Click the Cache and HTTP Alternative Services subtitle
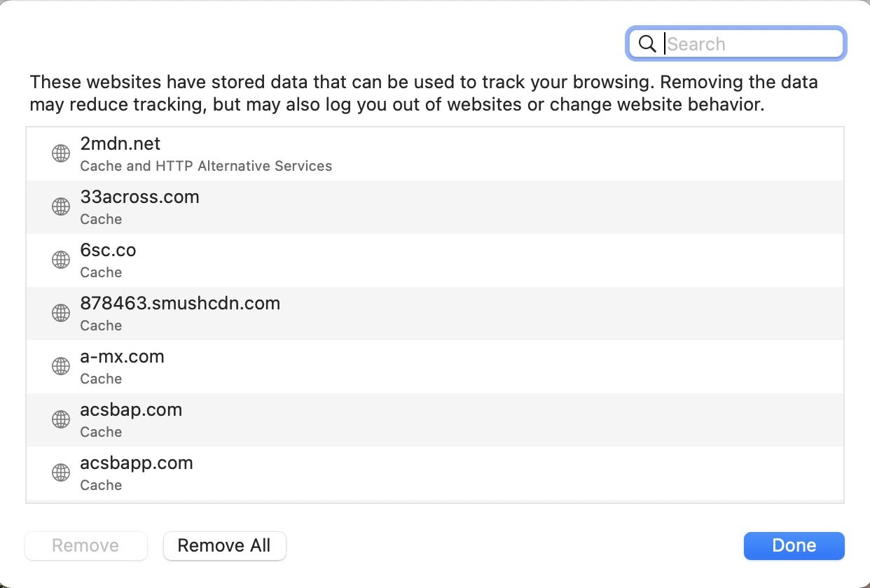The image size is (870, 588). click(x=206, y=166)
